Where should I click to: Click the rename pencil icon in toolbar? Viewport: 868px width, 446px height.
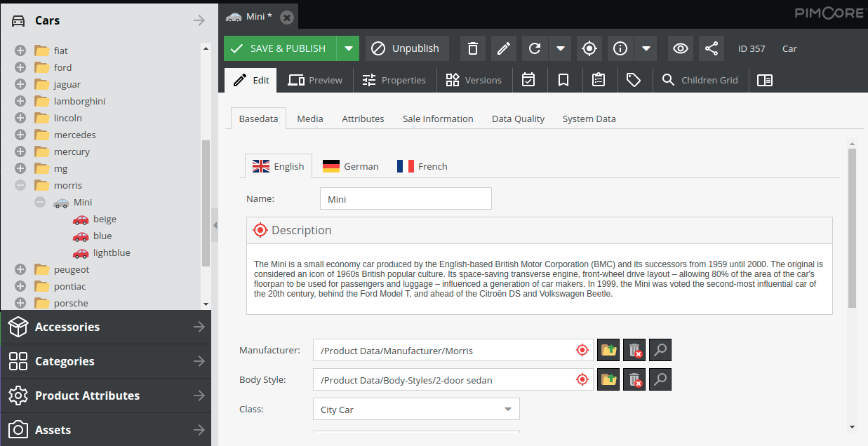click(x=503, y=48)
